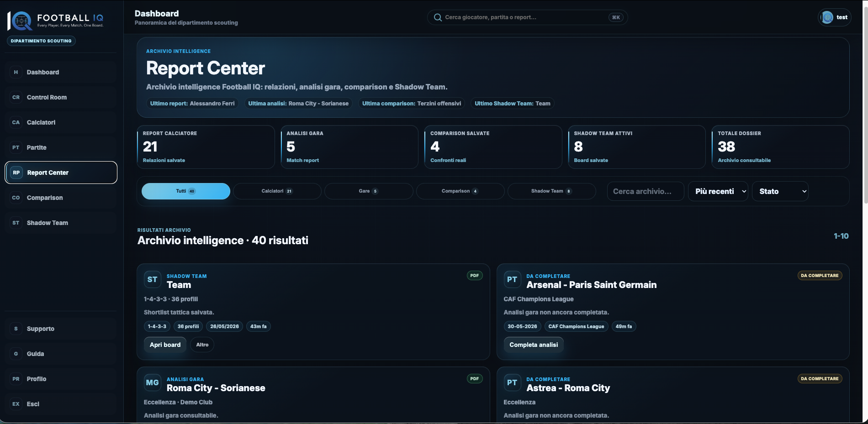Click DA COMPLETARE badge on Arsenal card
Image resolution: width=868 pixels, height=424 pixels.
820,276
